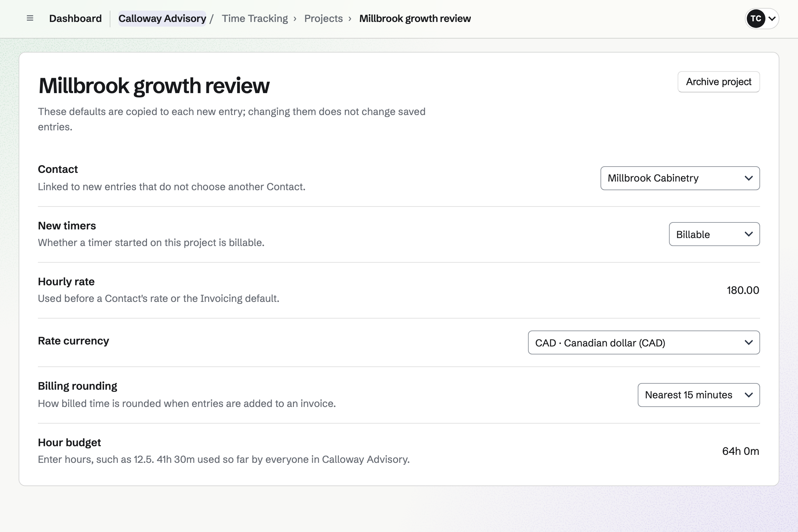
Task: Go to the Dashboard link
Action: pyautogui.click(x=75, y=18)
